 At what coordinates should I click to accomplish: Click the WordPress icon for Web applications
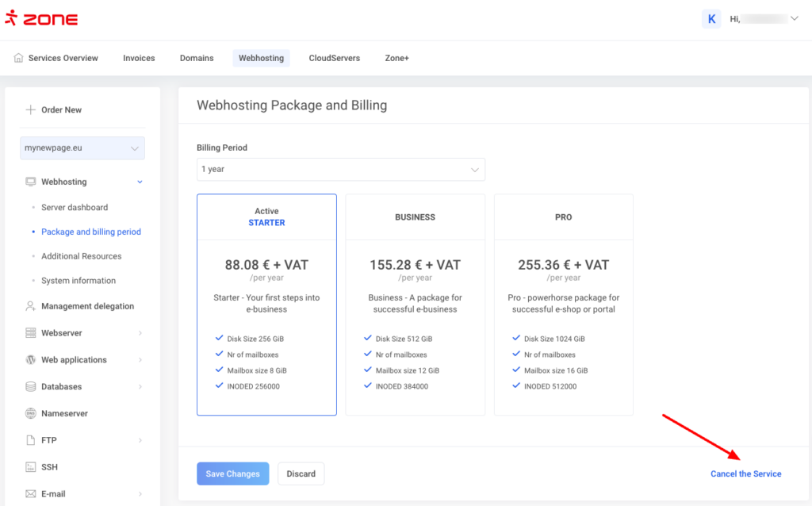coord(31,360)
